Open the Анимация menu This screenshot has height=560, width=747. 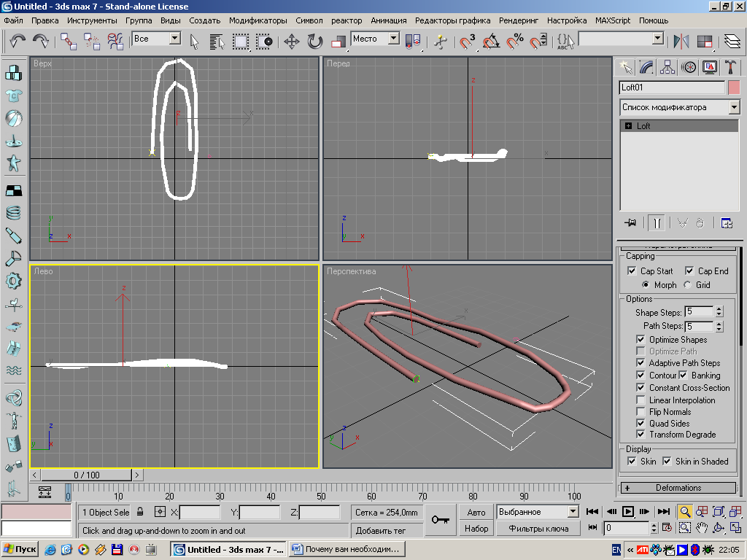[389, 20]
